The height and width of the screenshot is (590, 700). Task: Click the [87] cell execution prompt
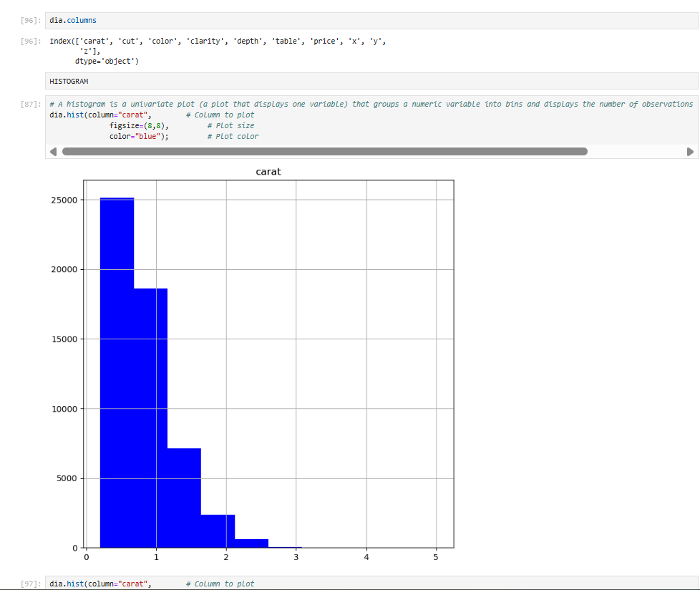(31, 104)
